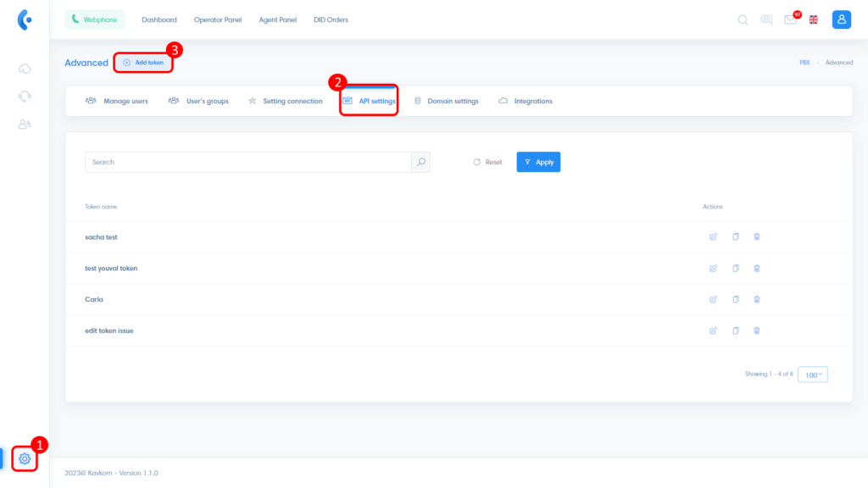Select the Integrations tab
Image resolution: width=868 pixels, height=488 pixels.
tap(526, 101)
